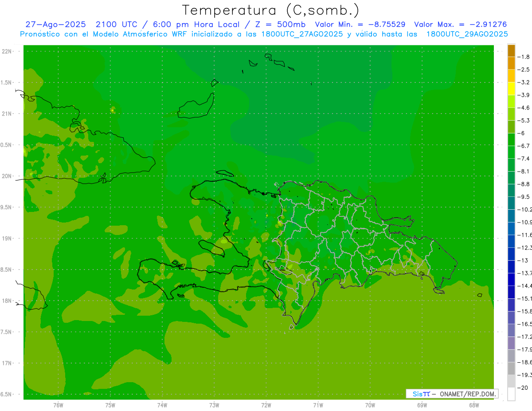Click the '-16.5' colorbar label
The image size is (532, 411).
(x=525, y=324)
